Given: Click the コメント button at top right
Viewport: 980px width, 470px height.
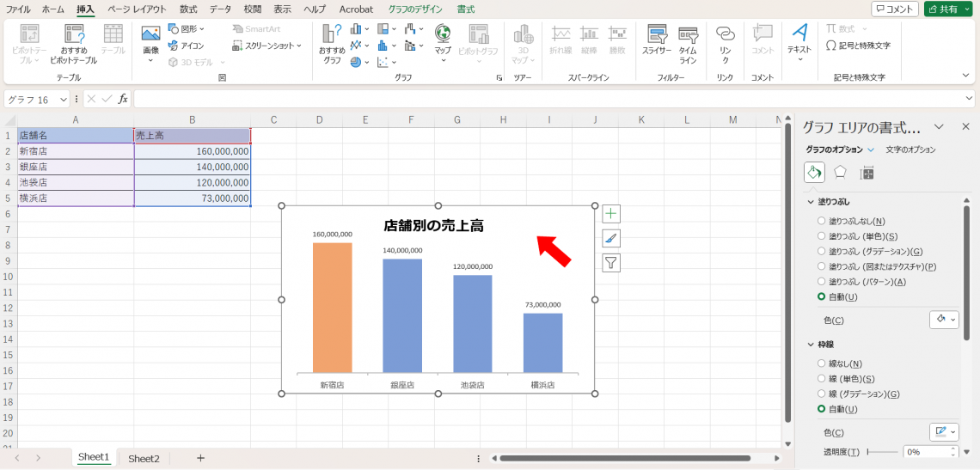Looking at the screenshot, I should tap(894, 9).
